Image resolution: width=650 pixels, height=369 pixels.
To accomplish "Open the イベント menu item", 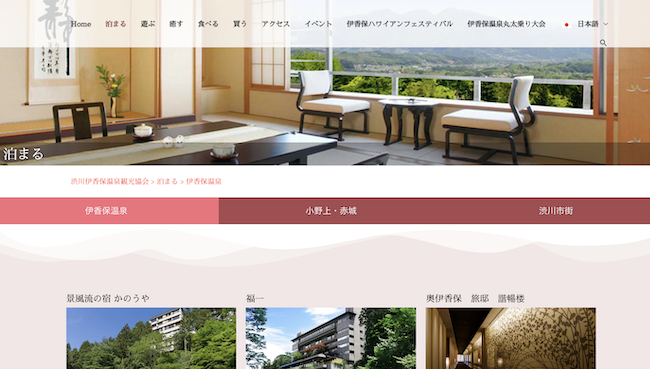I will coord(318,24).
